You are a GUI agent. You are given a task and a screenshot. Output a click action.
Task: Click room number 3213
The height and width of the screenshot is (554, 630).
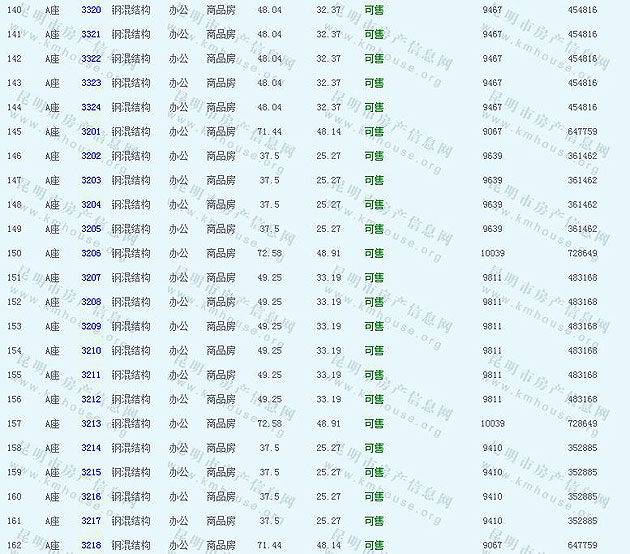91,423
